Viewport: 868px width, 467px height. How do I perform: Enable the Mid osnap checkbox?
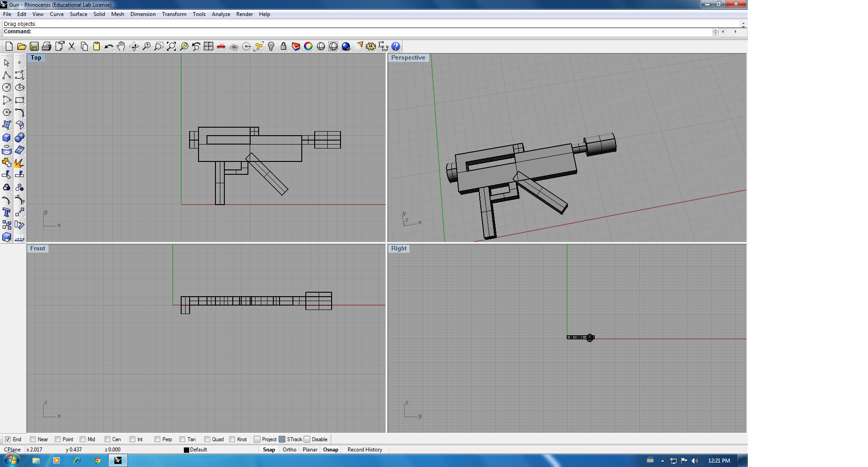coord(82,439)
